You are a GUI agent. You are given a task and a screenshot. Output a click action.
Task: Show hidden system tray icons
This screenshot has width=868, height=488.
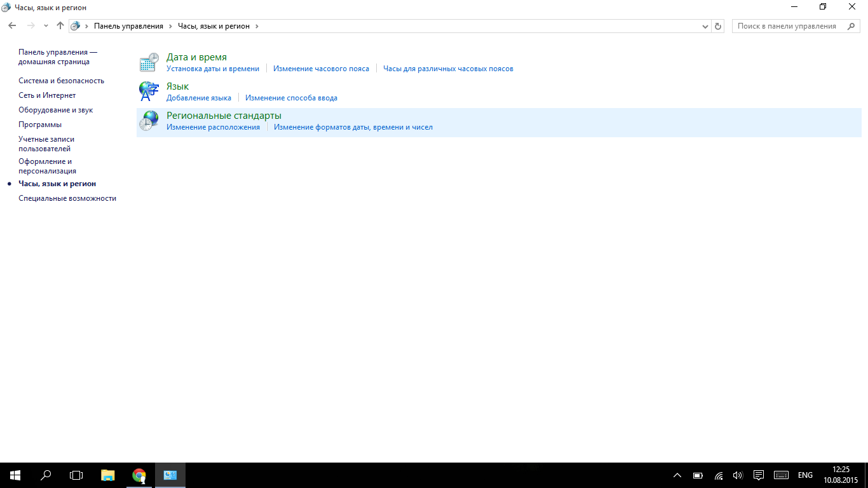[677, 475]
